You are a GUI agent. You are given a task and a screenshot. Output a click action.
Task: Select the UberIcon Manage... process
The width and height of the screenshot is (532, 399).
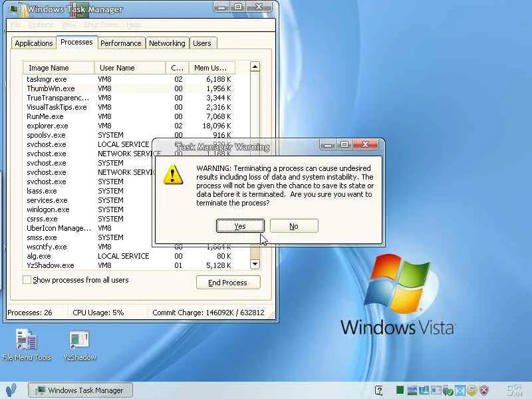tap(88, 228)
